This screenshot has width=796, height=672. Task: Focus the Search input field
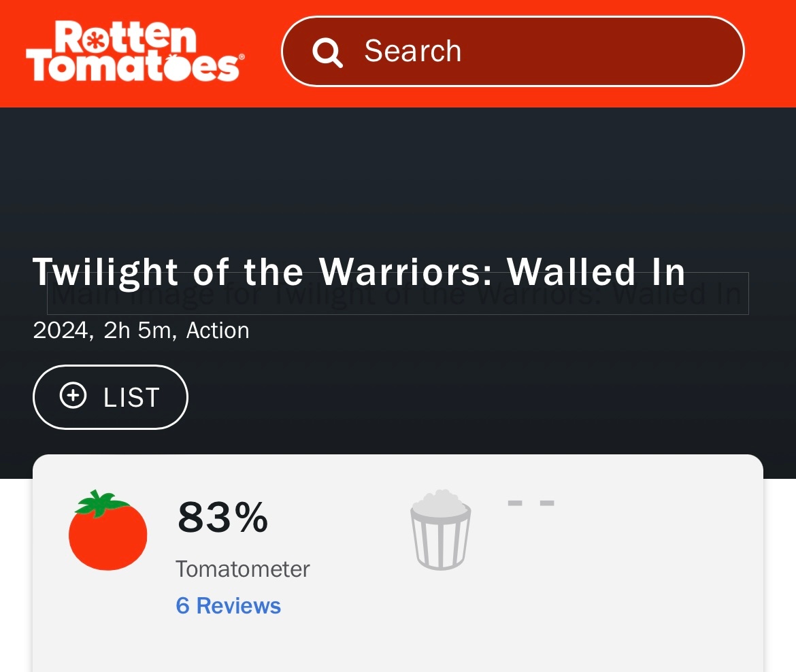point(513,51)
